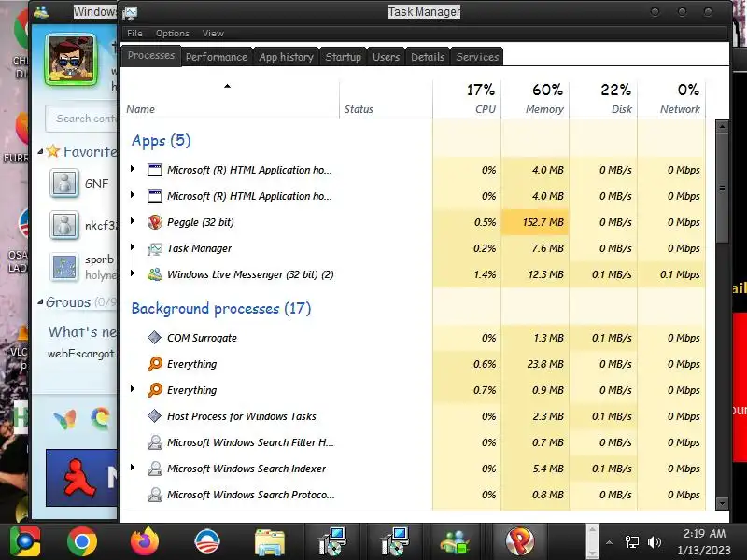
Task: Switch to the Startup tab
Action: point(343,57)
